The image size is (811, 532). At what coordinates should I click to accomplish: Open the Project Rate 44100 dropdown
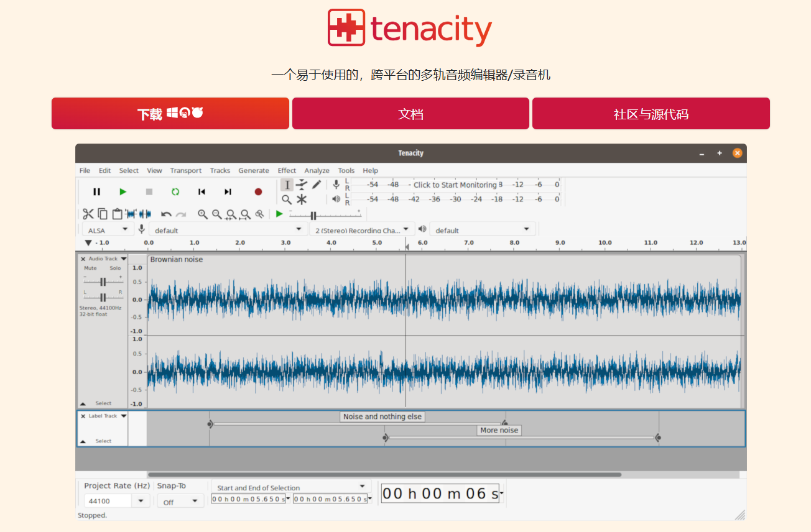141,501
